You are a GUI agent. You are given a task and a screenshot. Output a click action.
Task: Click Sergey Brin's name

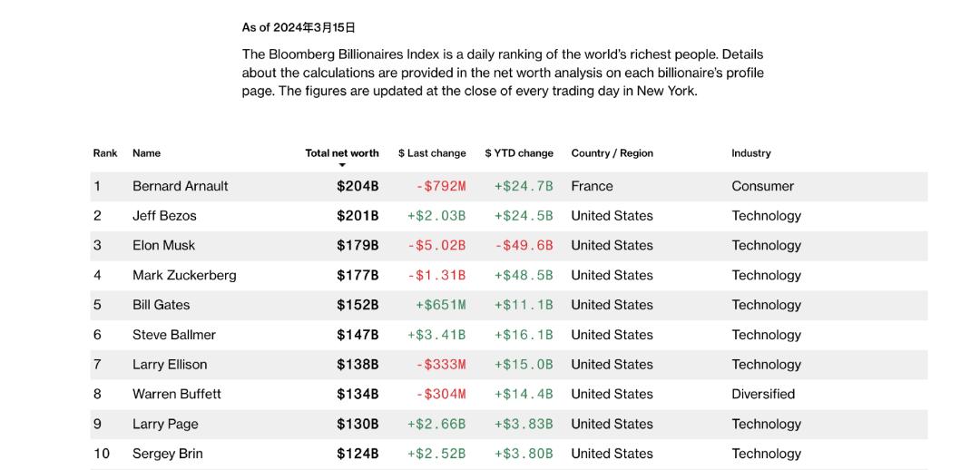point(168,454)
